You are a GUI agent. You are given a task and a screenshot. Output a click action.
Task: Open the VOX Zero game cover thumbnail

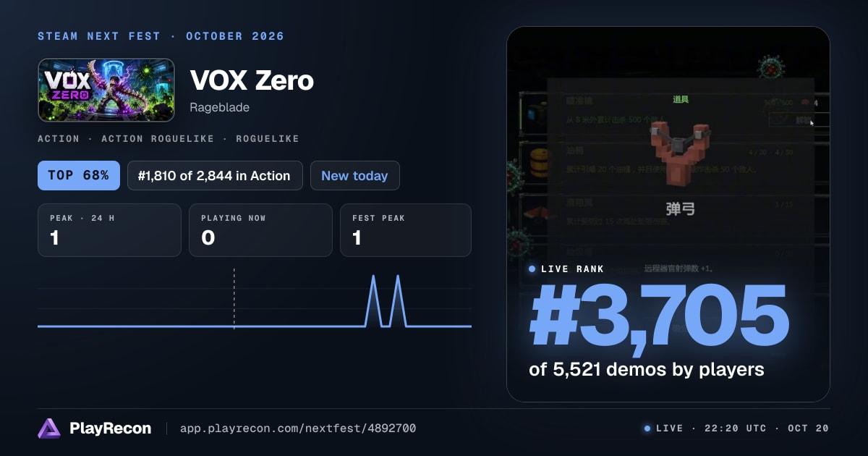pos(106,90)
